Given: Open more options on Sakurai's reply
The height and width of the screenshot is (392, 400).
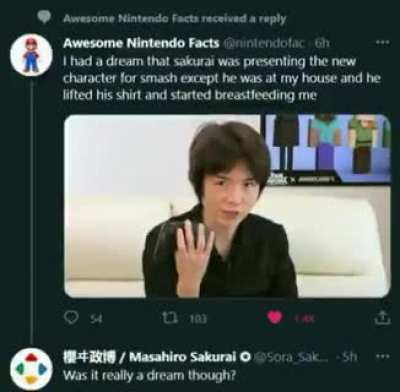Looking at the screenshot, I should [382, 356].
